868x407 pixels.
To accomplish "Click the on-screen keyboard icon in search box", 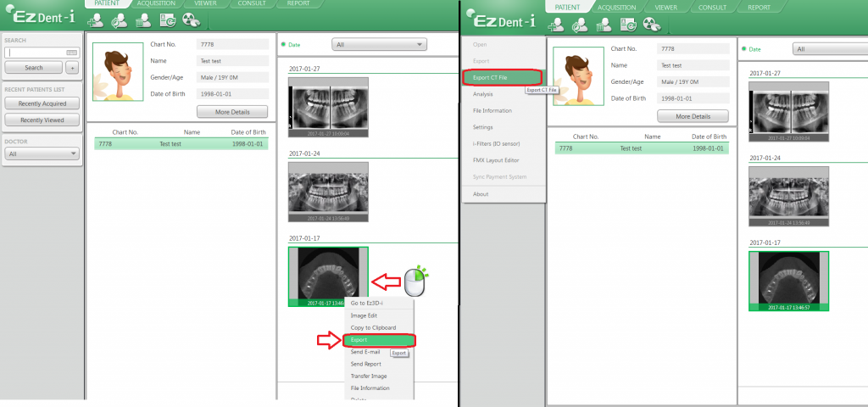I will 71,53.
